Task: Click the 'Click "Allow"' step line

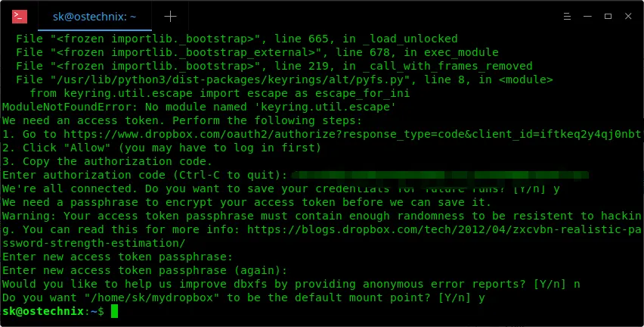Action: click(x=161, y=148)
